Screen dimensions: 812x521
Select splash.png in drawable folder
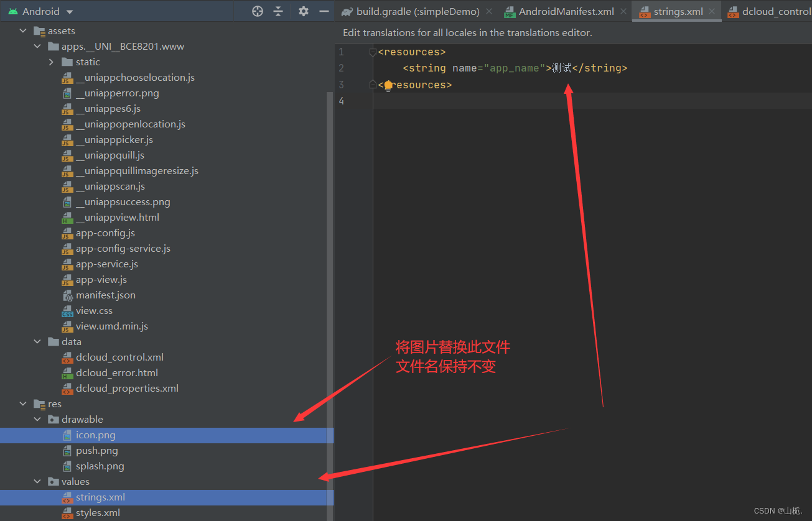click(100, 466)
